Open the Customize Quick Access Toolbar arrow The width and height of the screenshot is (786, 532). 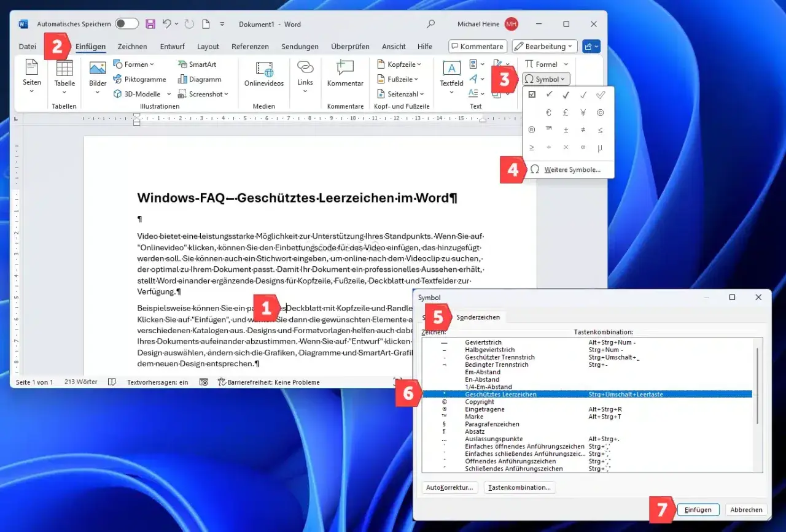[x=223, y=24]
